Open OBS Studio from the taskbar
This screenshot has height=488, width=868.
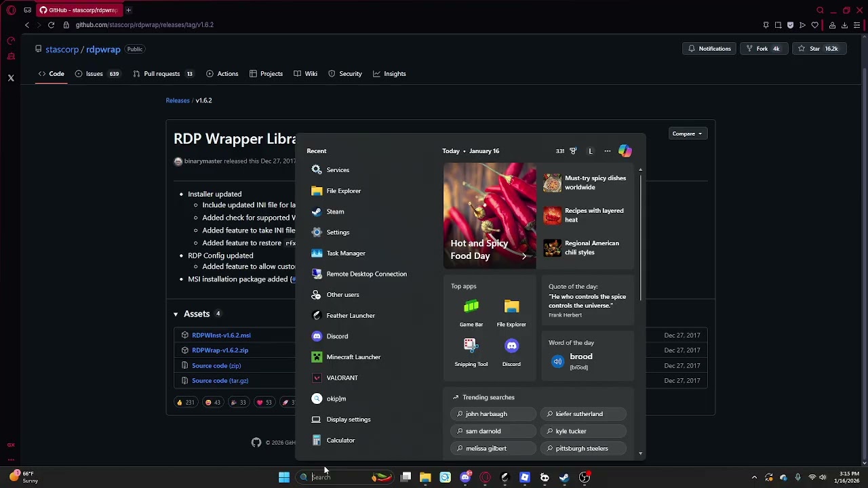point(585,478)
